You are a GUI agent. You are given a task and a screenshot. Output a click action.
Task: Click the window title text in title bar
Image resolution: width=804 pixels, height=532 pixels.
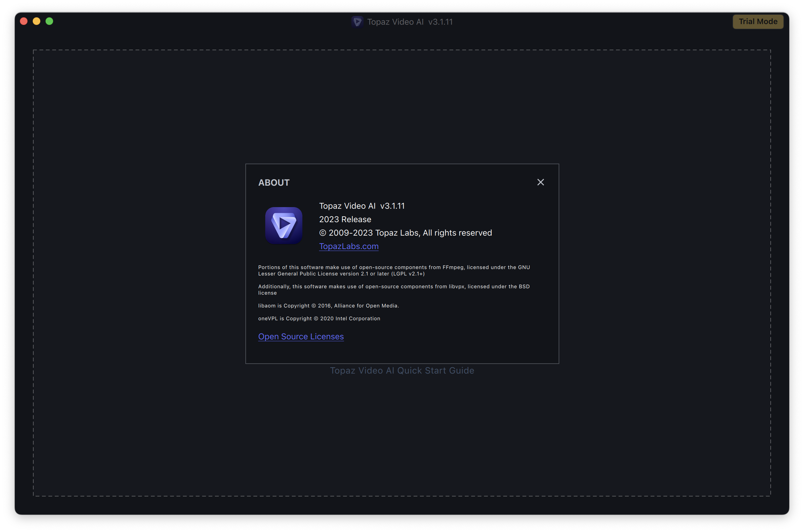pos(410,22)
